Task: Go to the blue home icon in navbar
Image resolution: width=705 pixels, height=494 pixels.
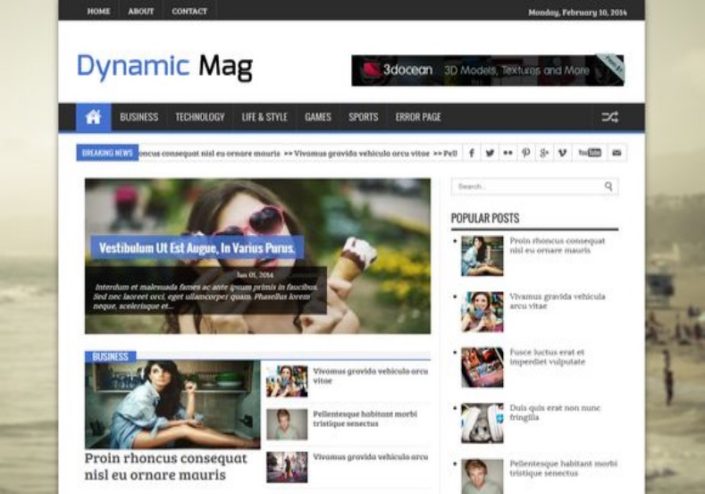Action: pos(94,117)
